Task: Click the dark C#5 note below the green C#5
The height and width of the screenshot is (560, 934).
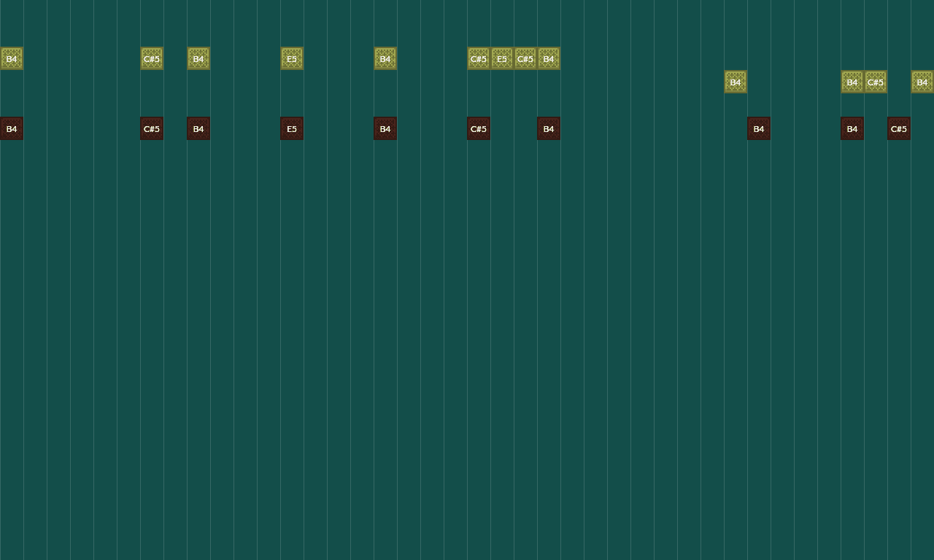Action: point(151,128)
